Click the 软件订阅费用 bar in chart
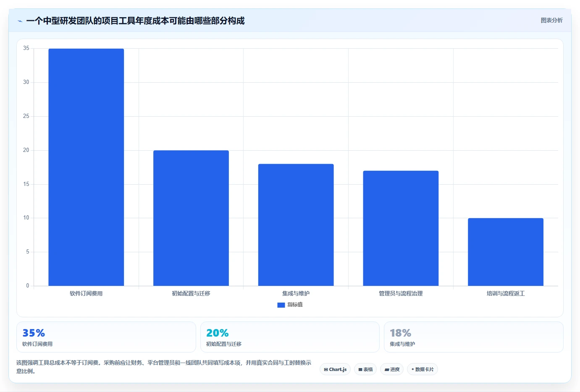580x392 pixels. pos(86,167)
